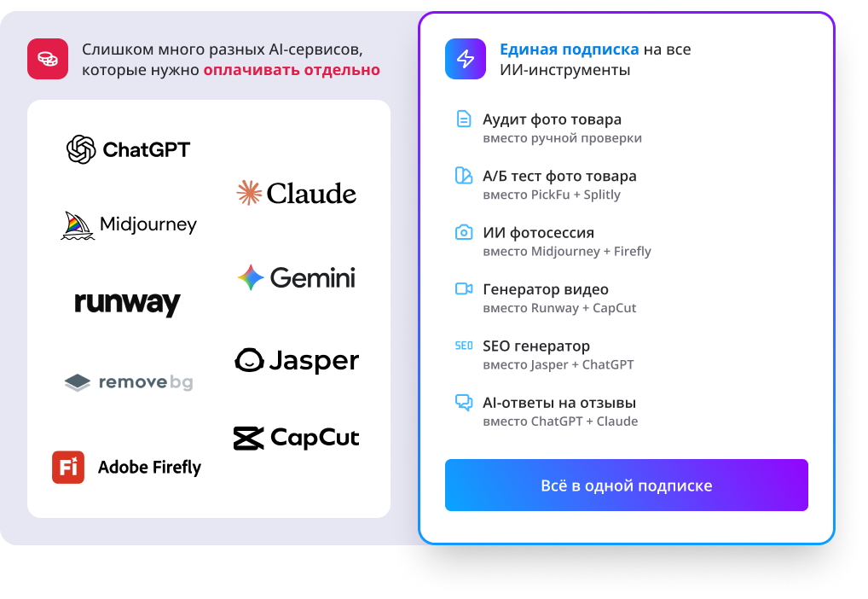Image resolution: width=868 pixels, height=599 pixels.
Task: Click the Adobe Firefly logo
Action: [x=126, y=467]
